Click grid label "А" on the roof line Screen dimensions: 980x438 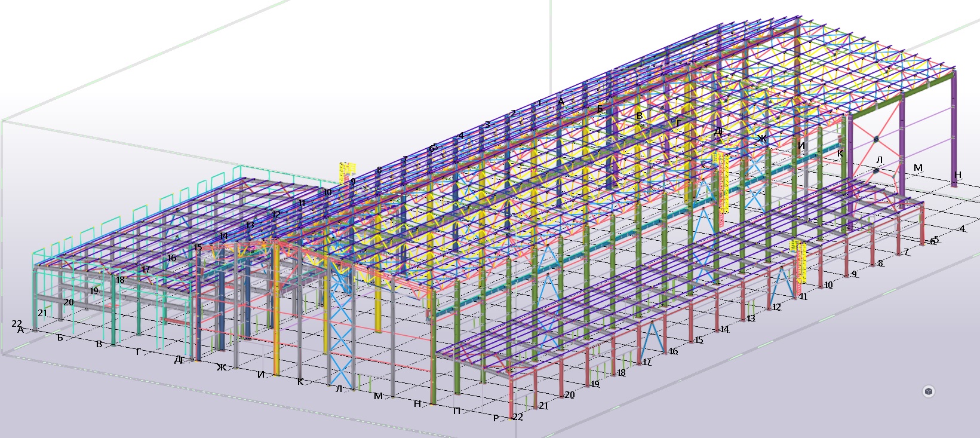561,102
